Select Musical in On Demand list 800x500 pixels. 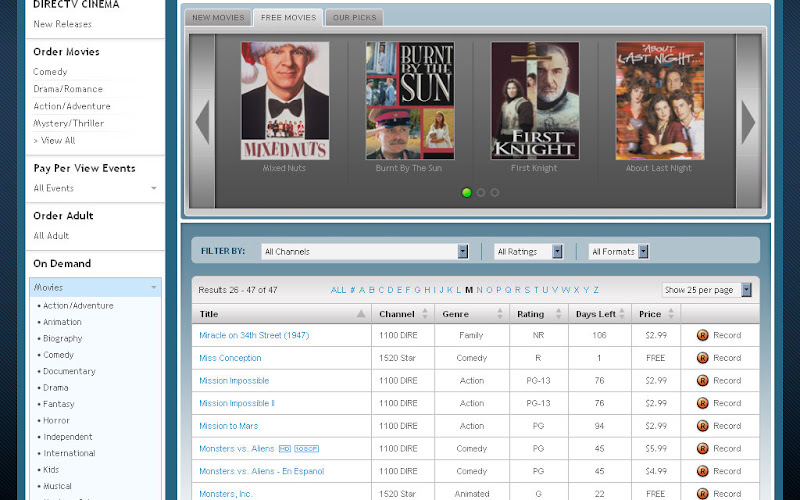(x=57, y=486)
